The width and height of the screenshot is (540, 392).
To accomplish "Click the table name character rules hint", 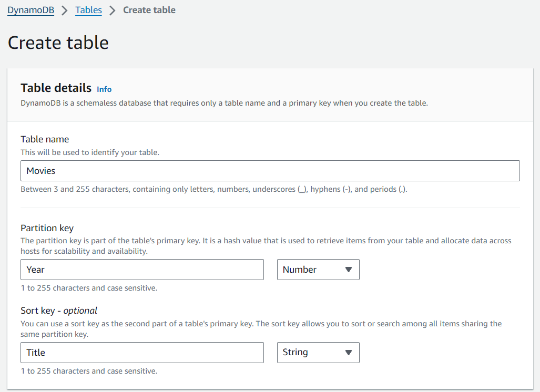I will point(213,189).
